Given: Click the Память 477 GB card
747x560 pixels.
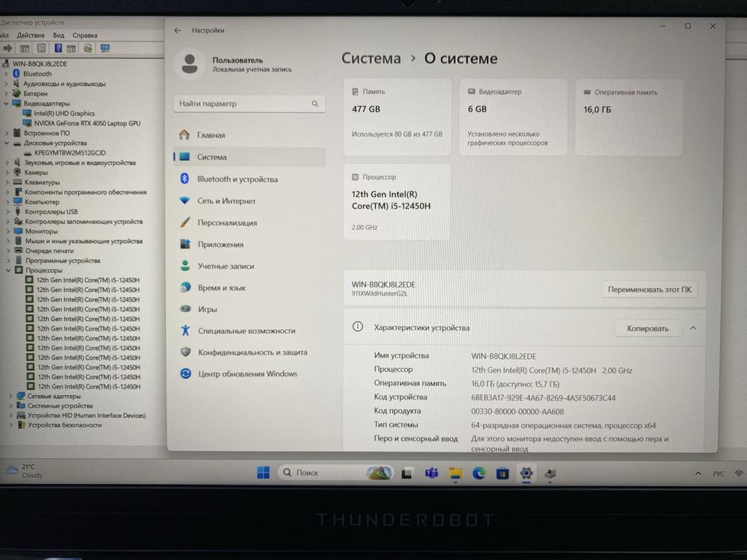Looking at the screenshot, I should click(x=397, y=117).
